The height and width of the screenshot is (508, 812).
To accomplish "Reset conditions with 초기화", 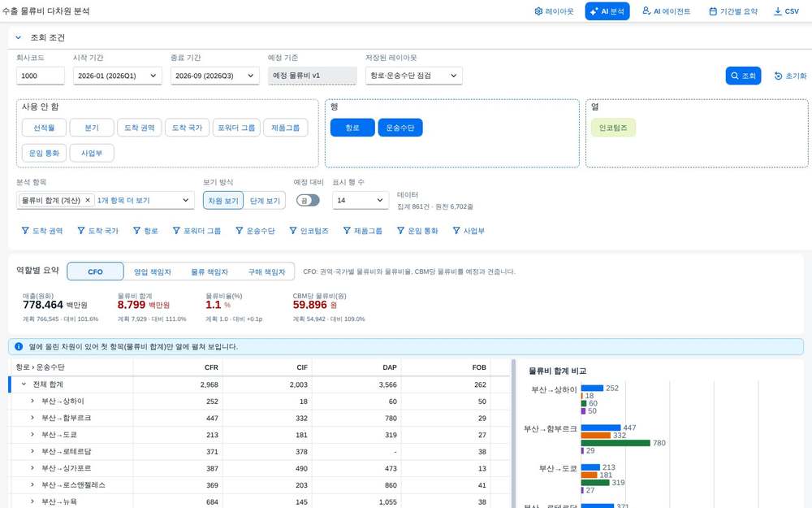I will [790, 76].
